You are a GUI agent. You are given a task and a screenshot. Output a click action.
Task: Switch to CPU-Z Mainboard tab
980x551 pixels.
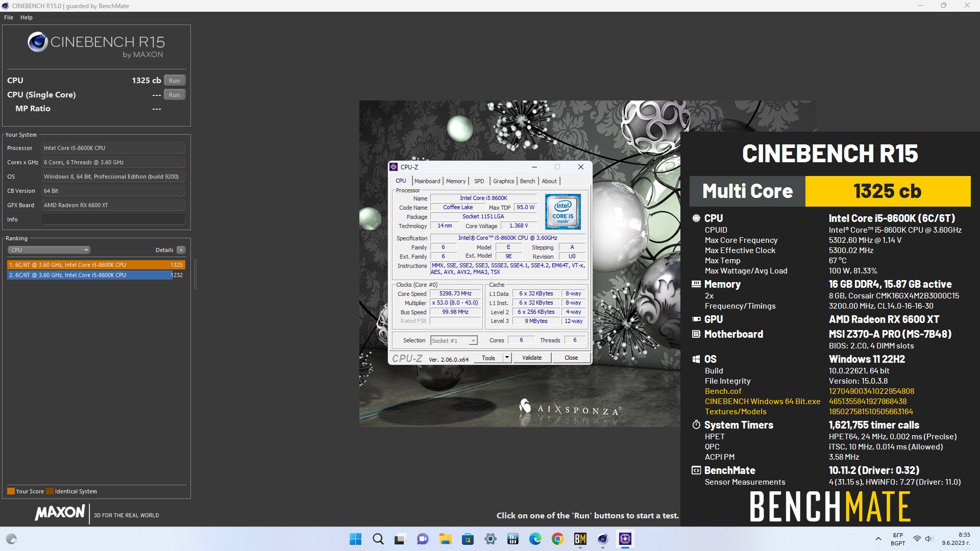[x=427, y=181]
